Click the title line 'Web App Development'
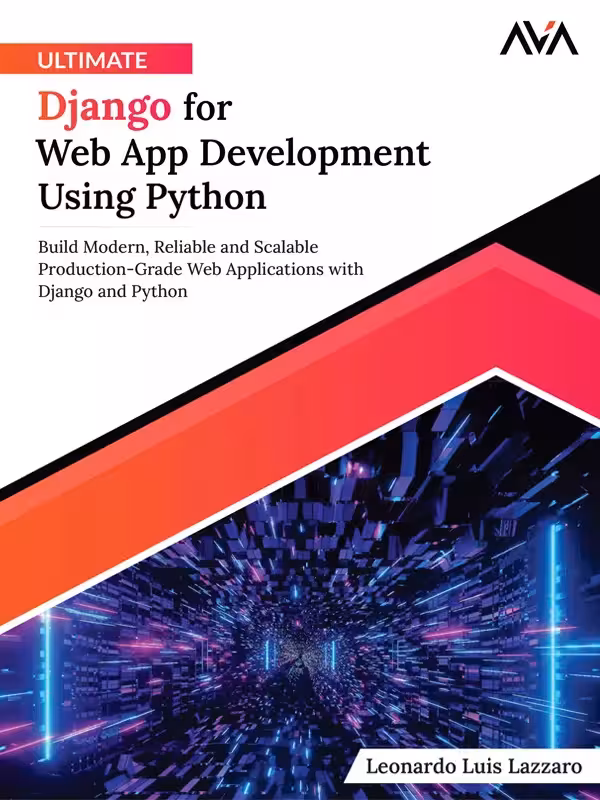This screenshot has height=800, width=600. coord(234,153)
